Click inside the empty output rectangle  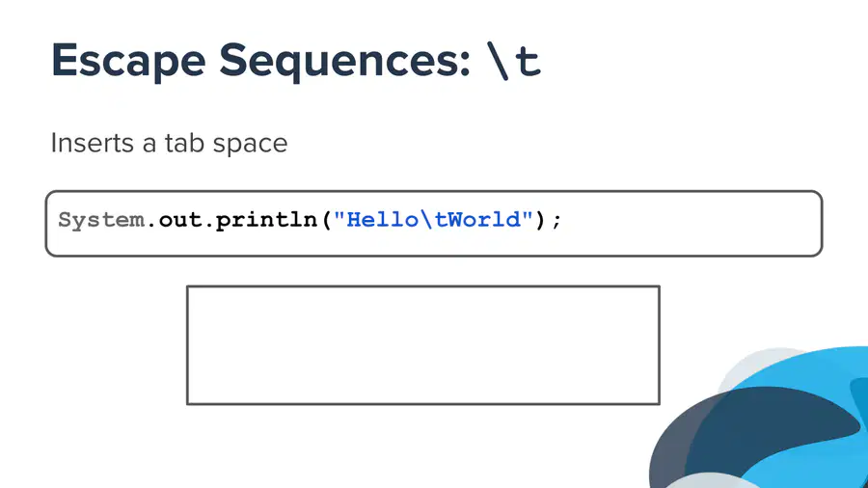(x=423, y=345)
